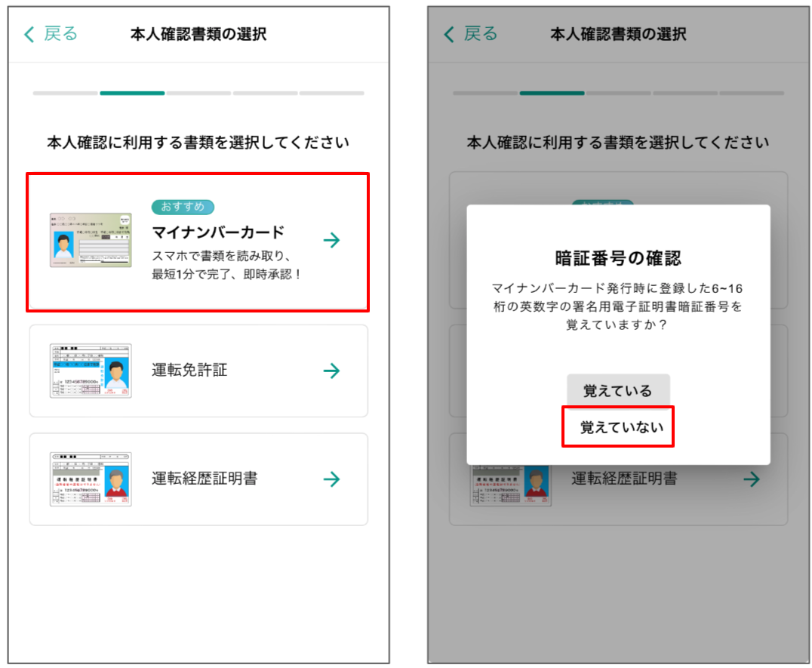812x668 pixels.
Task: Click the 戻る link in the right screen
Action: tap(481, 34)
